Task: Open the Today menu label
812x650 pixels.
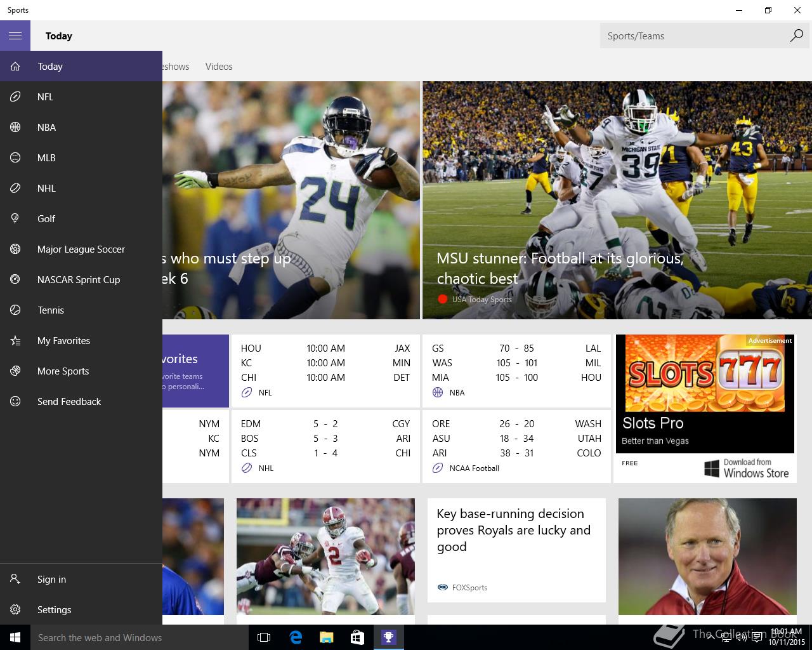Action: [50, 67]
